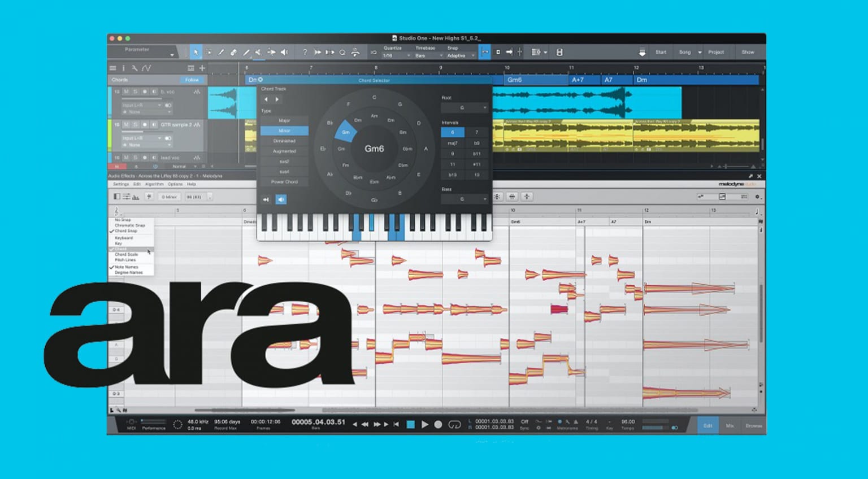Select the Paint tool in Studio One's toolbar

coord(221,52)
